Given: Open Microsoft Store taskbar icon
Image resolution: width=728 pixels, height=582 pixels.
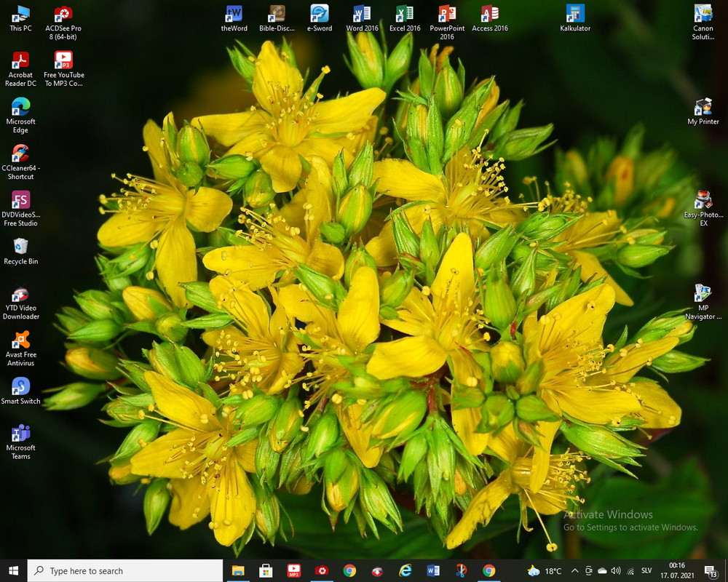Looking at the screenshot, I should coord(266,570).
